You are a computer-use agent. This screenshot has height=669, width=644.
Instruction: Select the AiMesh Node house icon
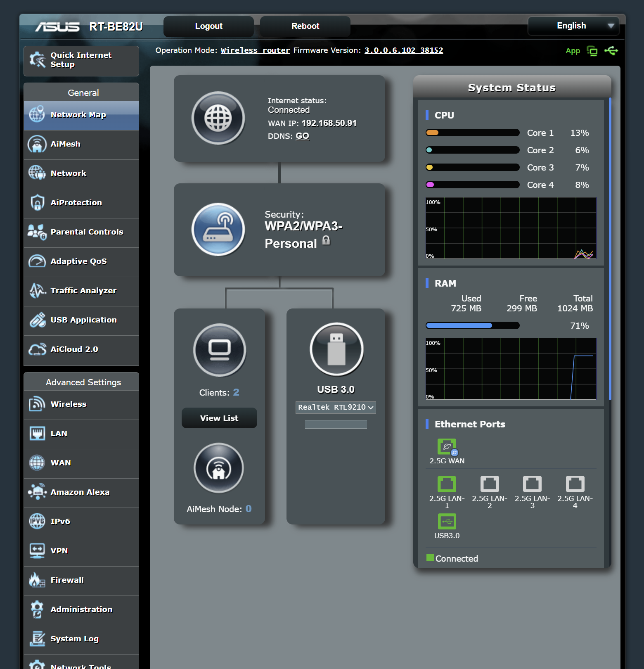pos(219,468)
